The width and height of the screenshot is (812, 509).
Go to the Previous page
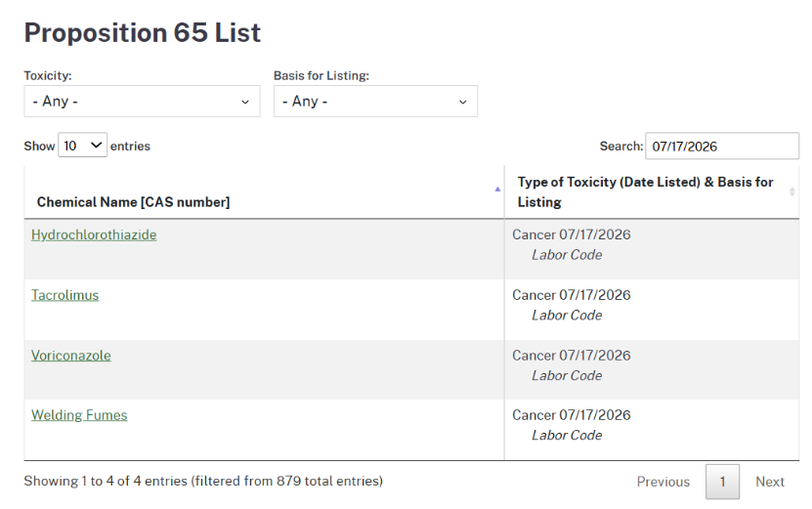click(x=662, y=482)
